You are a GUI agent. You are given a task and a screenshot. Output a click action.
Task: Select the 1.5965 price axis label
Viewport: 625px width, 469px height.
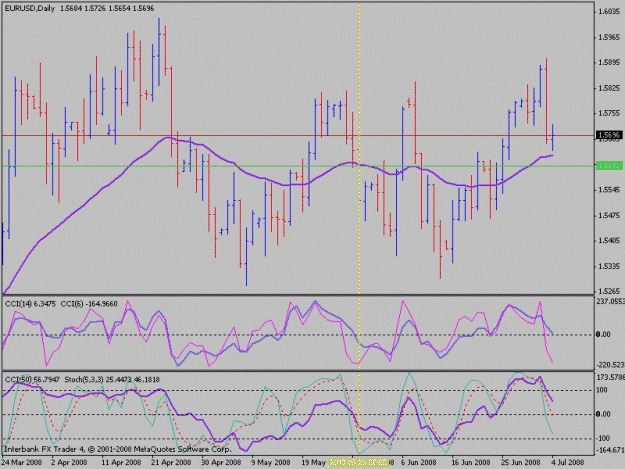pyautogui.click(x=609, y=37)
